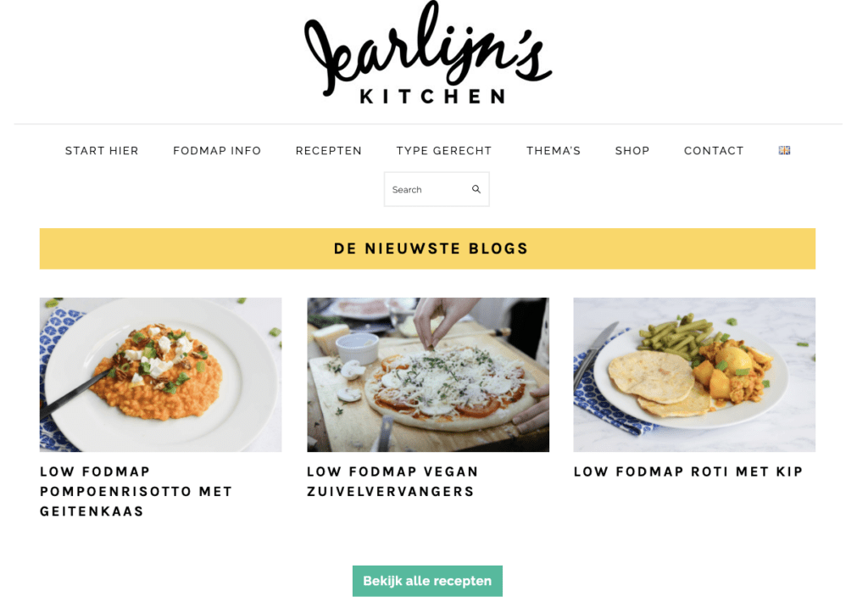The height and width of the screenshot is (608, 868).
Task: Read Low FODMAP Roti met Kip article
Action: (x=688, y=471)
